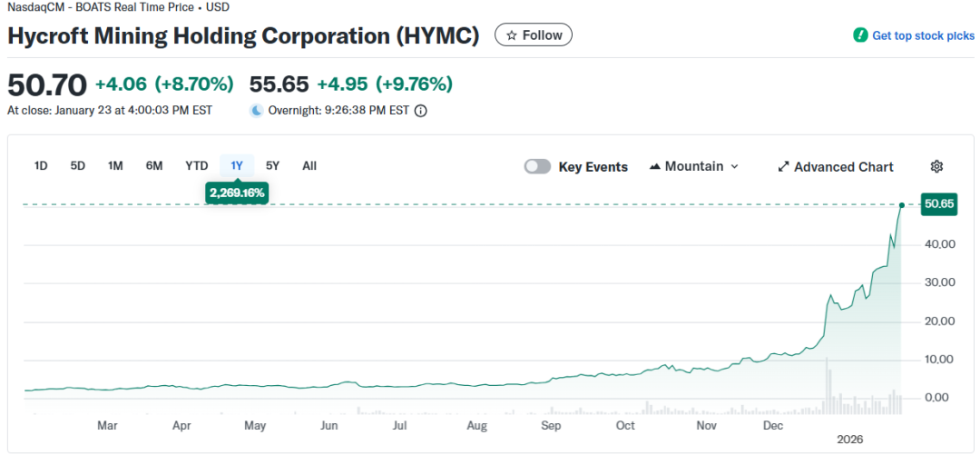
Task: Select the 1M chart range
Action: (x=115, y=165)
